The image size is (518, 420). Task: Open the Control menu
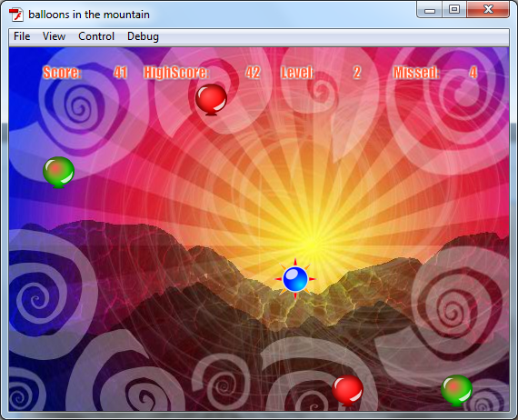click(96, 36)
